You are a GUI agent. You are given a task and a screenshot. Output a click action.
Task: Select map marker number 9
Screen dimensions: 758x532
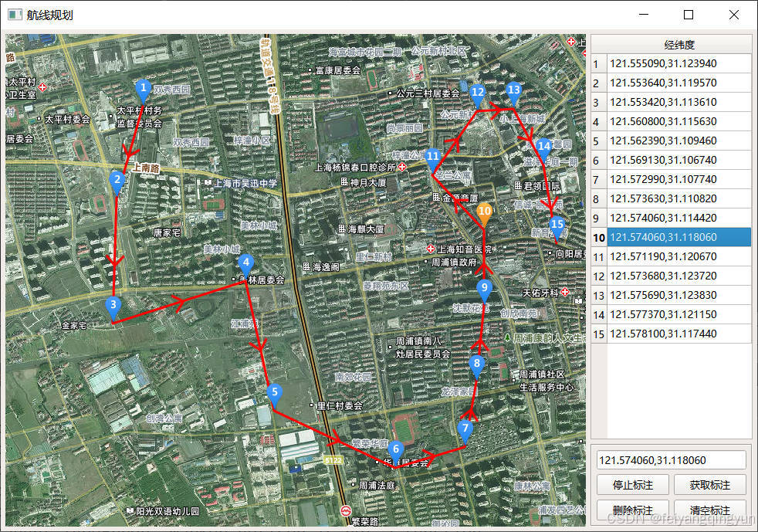(x=484, y=290)
